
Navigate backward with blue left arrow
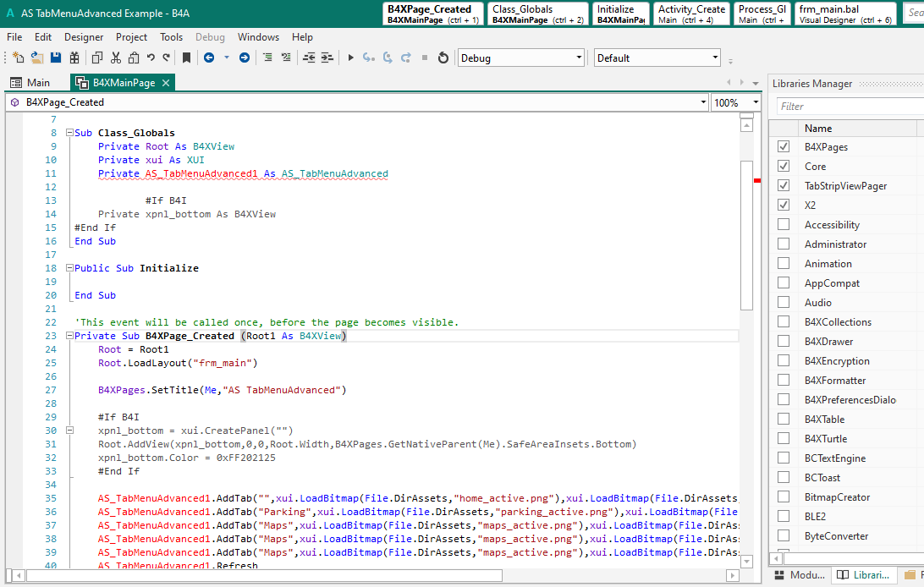tap(208, 58)
